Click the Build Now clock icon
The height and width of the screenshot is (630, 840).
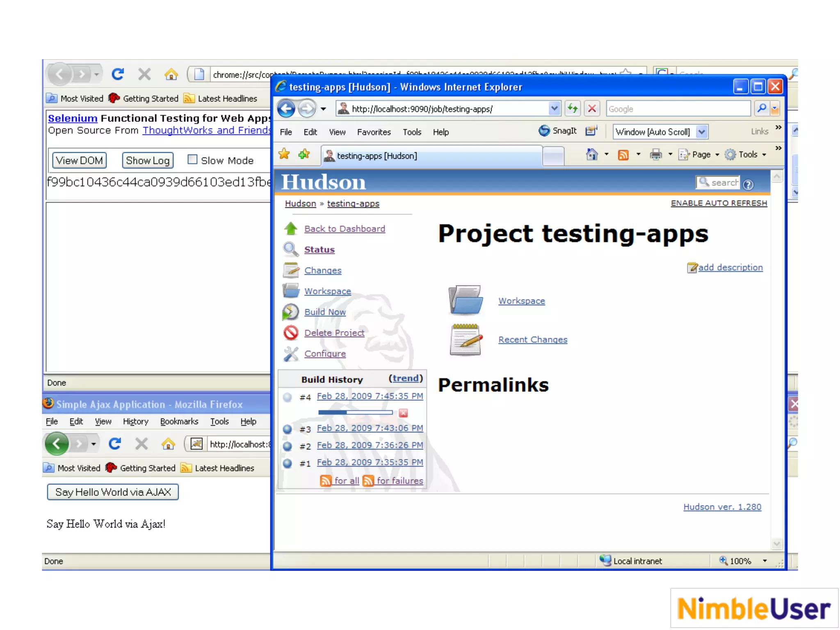pyautogui.click(x=290, y=312)
